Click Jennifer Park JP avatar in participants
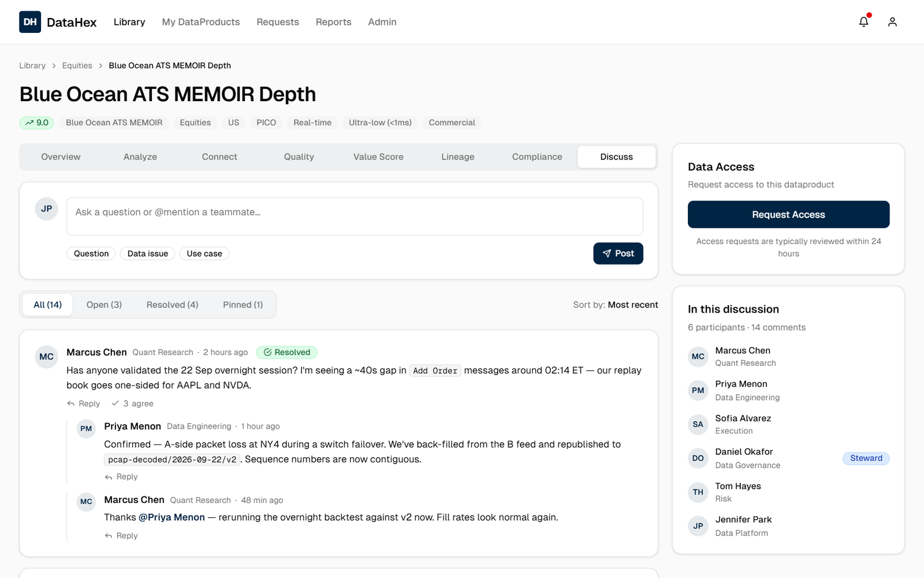 coord(698,526)
